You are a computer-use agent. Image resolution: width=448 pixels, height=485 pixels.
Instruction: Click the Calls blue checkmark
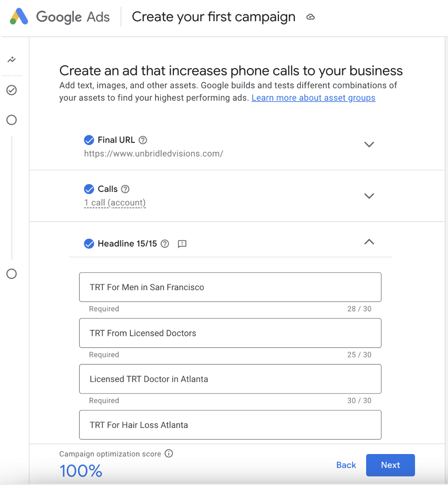tap(89, 189)
